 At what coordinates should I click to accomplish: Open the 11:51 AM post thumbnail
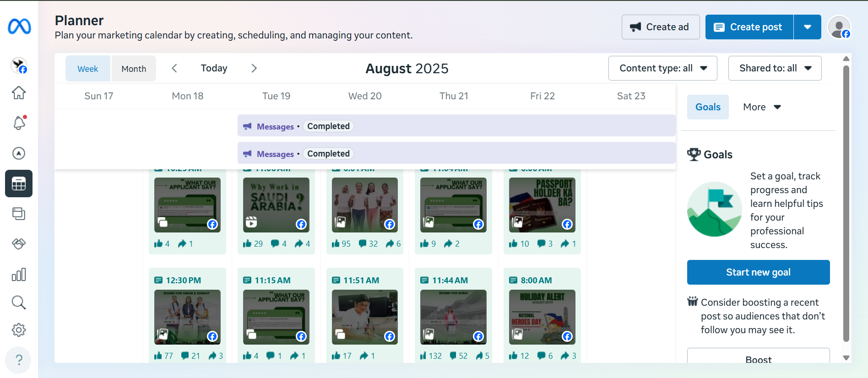365,317
